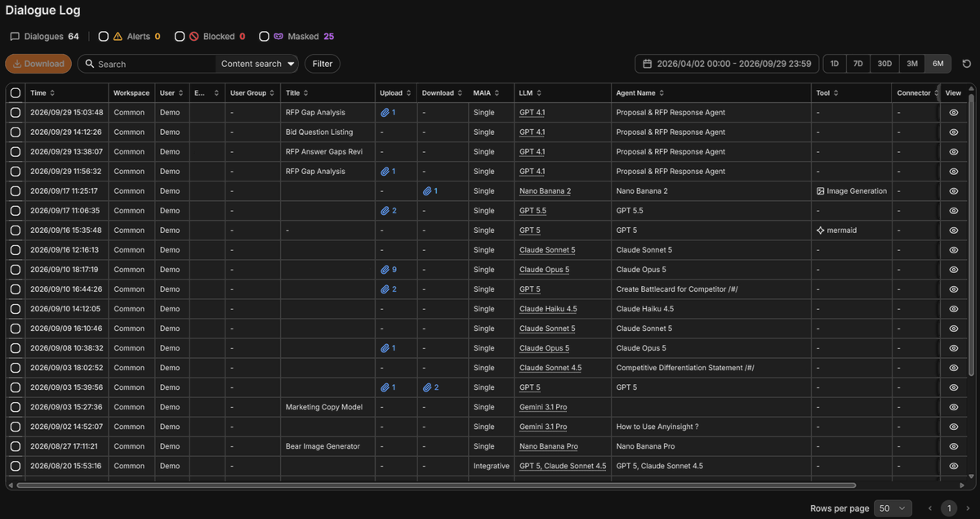The height and width of the screenshot is (519, 980).
Task: Open upload paperclip in 2026/09/08 10:38:32 row
Action: pos(388,348)
